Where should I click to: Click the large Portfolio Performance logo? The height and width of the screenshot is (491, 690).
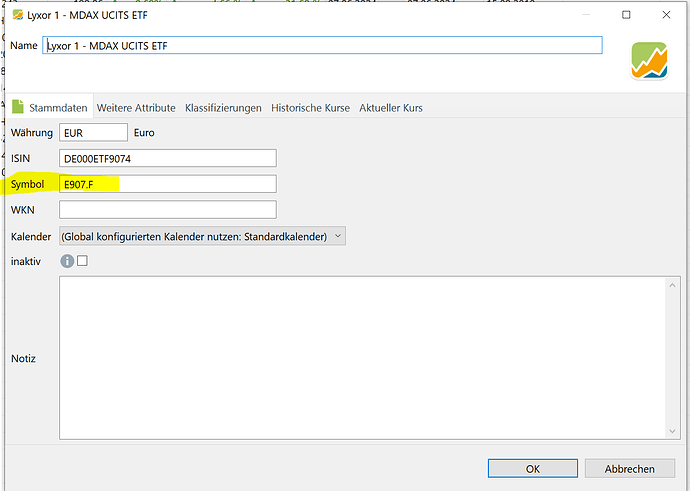(x=649, y=61)
